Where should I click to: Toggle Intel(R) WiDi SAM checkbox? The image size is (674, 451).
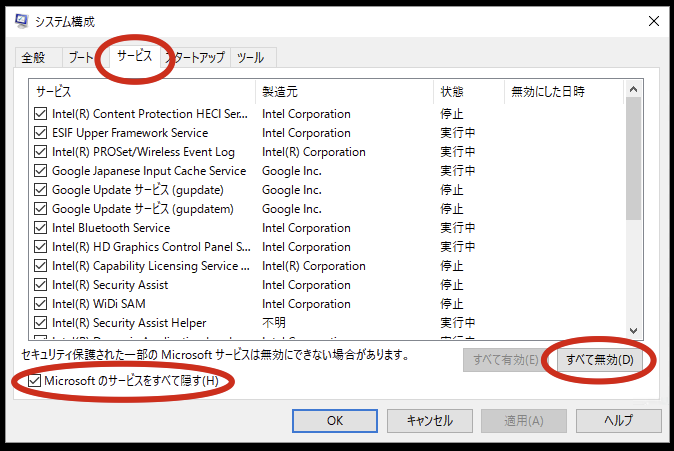pyautogui.click(x=40, y=304)
